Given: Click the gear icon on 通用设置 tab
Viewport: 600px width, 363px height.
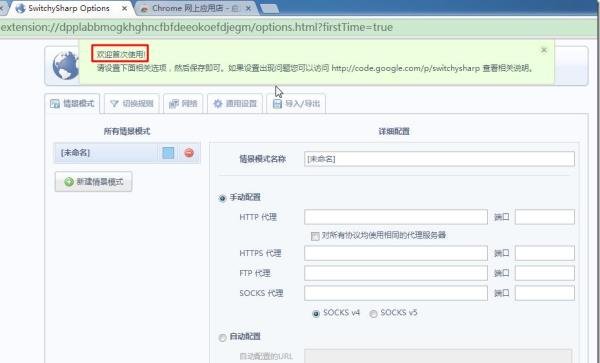Looking at the screenshot, I should 218,104.
